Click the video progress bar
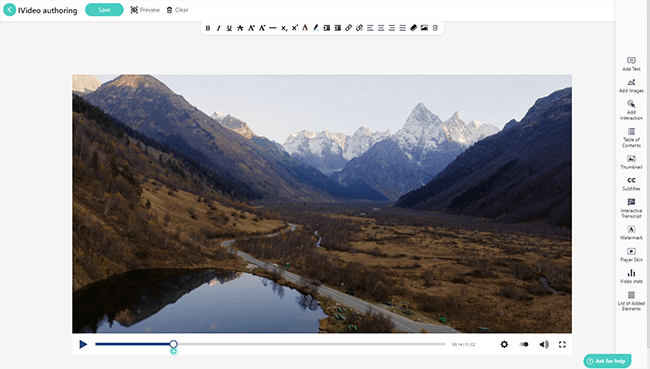 tap(270, 344)
